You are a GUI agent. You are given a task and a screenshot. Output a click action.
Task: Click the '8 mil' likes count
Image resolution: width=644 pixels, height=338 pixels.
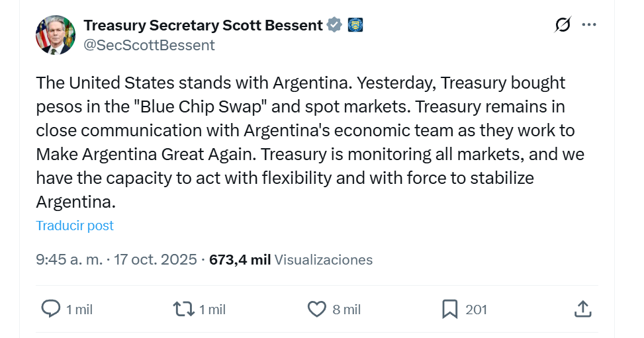click(x=346, y=309)
